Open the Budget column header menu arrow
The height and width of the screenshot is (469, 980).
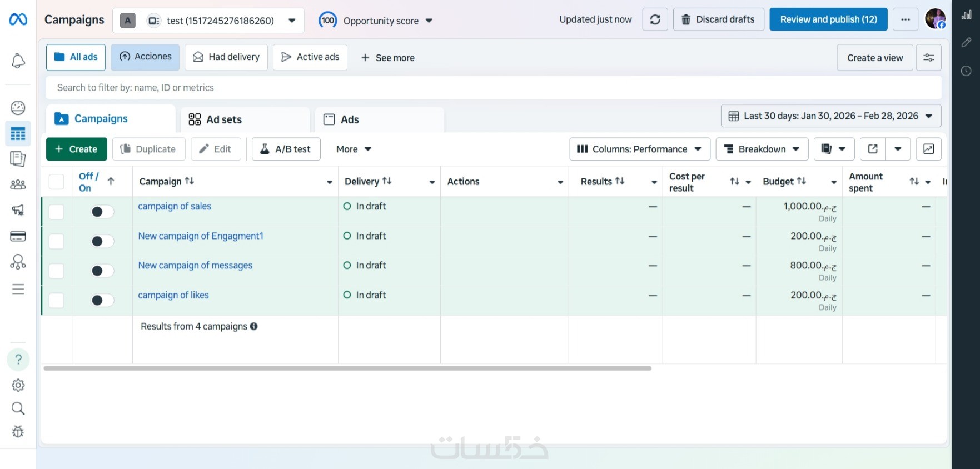point(834,182)
